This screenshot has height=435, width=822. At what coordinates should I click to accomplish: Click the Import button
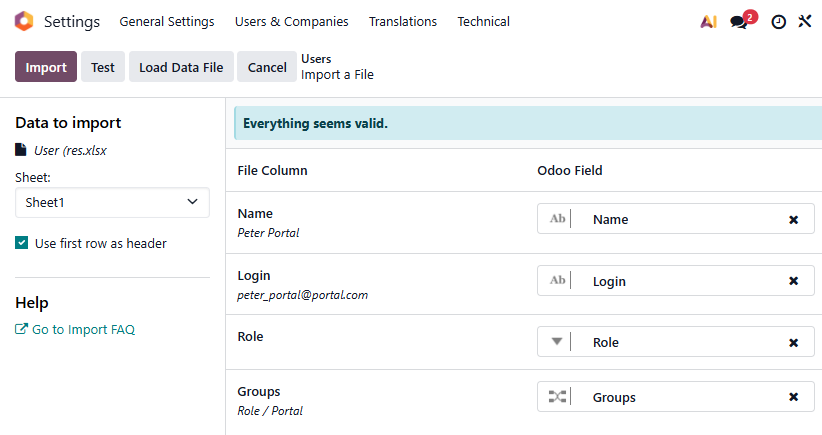(x=46, y=67)
